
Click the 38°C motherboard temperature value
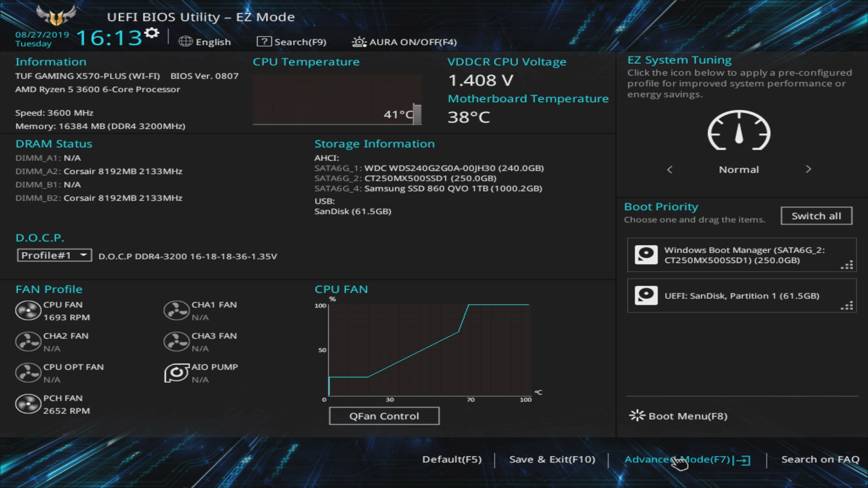(469, 117)
